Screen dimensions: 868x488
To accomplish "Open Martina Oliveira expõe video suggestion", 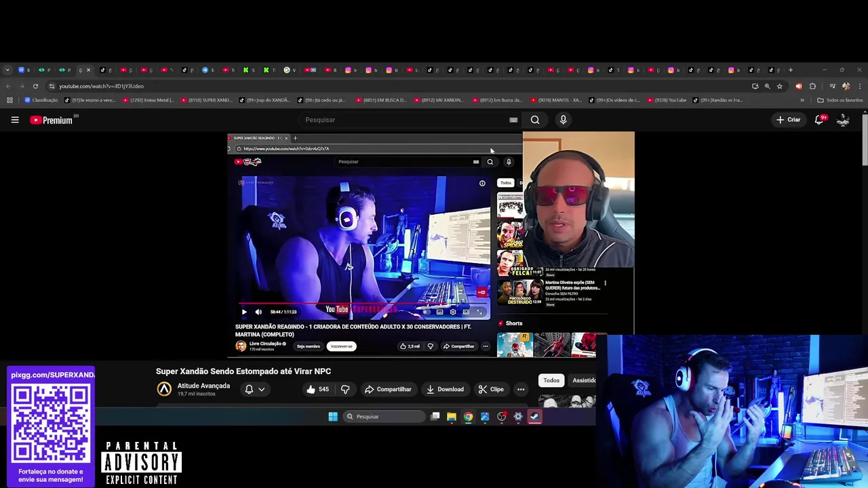I will [573, 285].
